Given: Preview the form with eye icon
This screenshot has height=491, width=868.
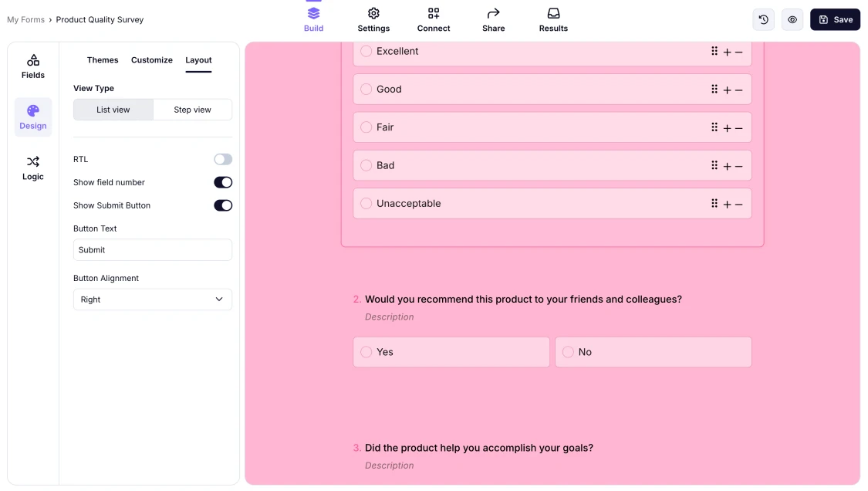Looking at the screenshot, I should 792,20.
